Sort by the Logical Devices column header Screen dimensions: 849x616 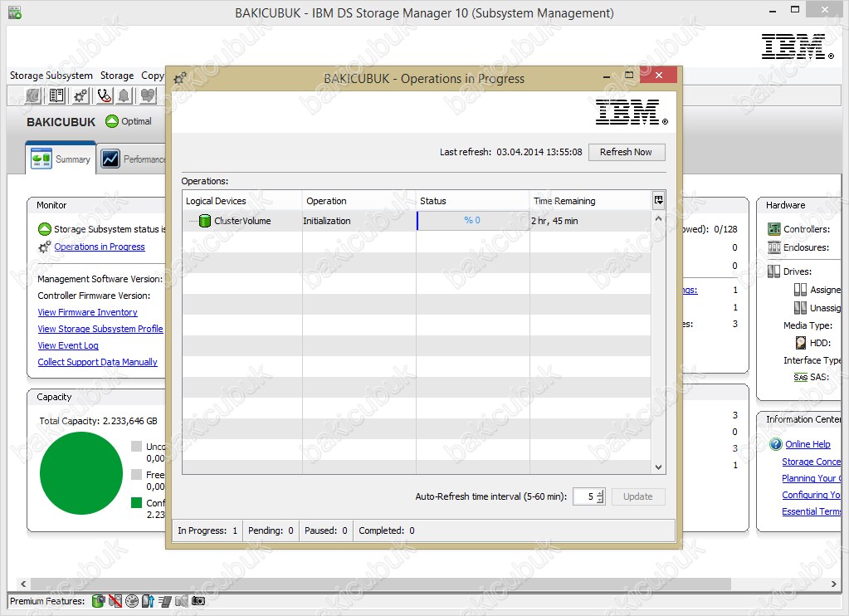coord(242,201)
